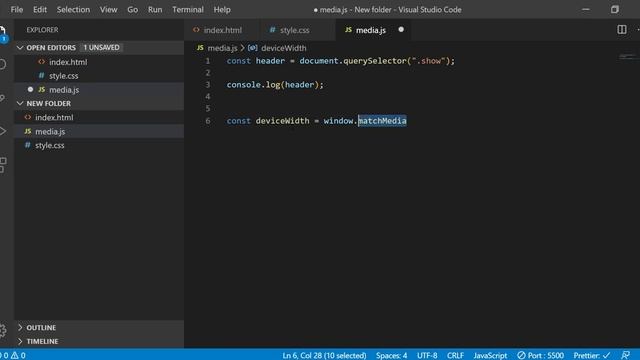Click the selected matchMedia text
The height and width of the screenshot is (360, 640).
pos(382,121)
